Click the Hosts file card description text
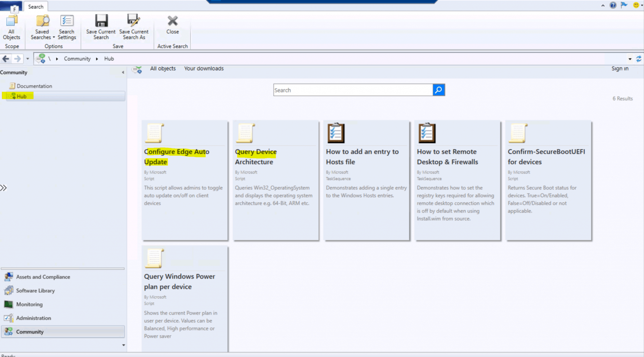 pos(366,192)
